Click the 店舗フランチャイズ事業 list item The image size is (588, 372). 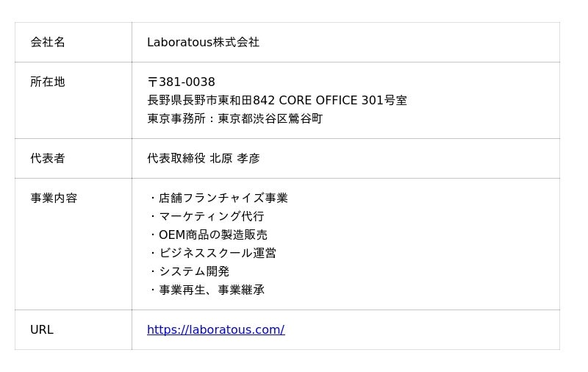click(223, 198)
